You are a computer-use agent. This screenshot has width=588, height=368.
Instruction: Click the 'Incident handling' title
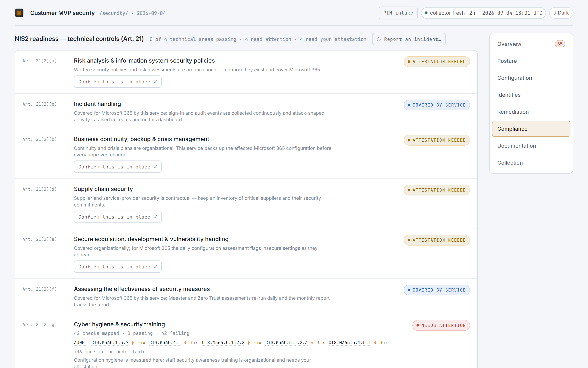97,104
